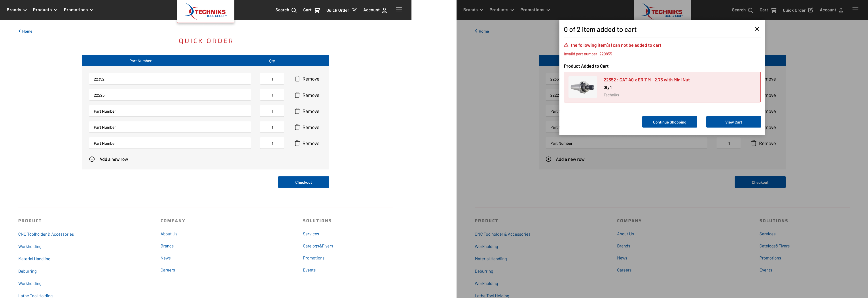Click Account person icon in dimmed right header
868x298 pixels.
[841, 10]
